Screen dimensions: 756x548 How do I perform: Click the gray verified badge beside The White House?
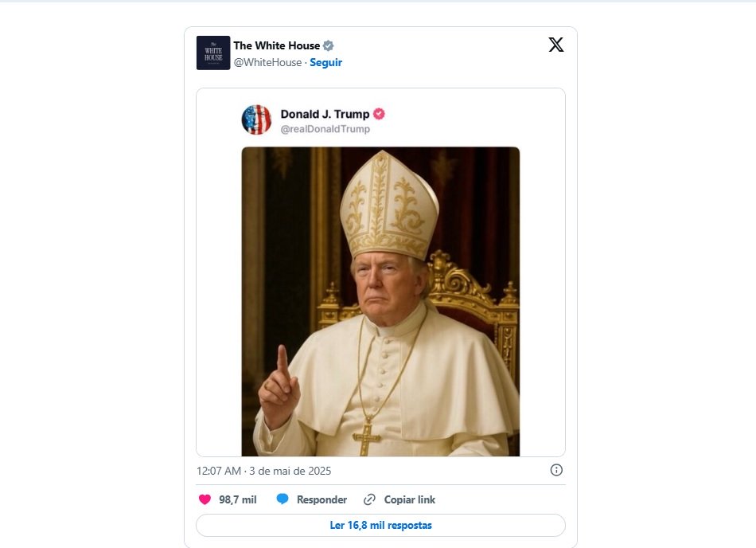[x=328, y=45]
